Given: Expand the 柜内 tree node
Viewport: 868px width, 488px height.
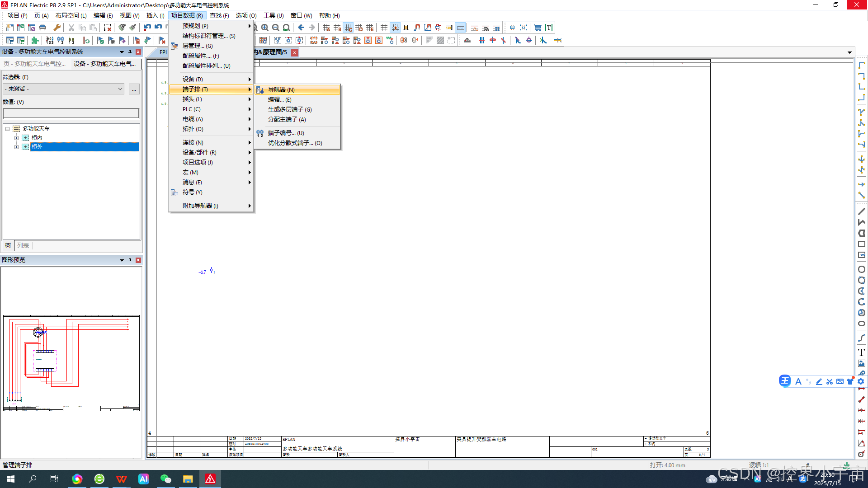Looking at the screenshot, I should pos(16,138).
